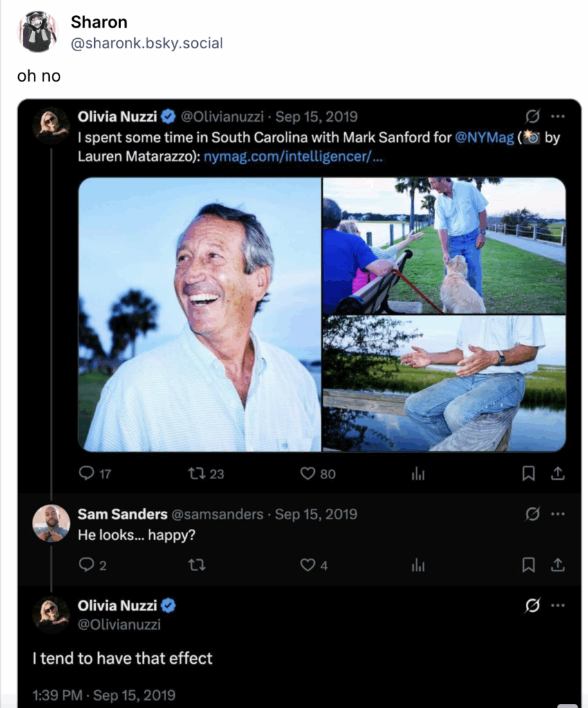This screenshot has height=708, width=588.
Task: Like Sam Sanders' reply tweet
Action: click(x=308, y=565)
